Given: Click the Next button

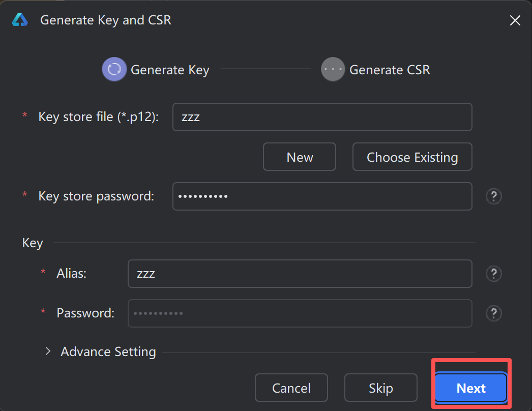Looking at the screenshot, I should pyautogui.click(x=470, y=388).
